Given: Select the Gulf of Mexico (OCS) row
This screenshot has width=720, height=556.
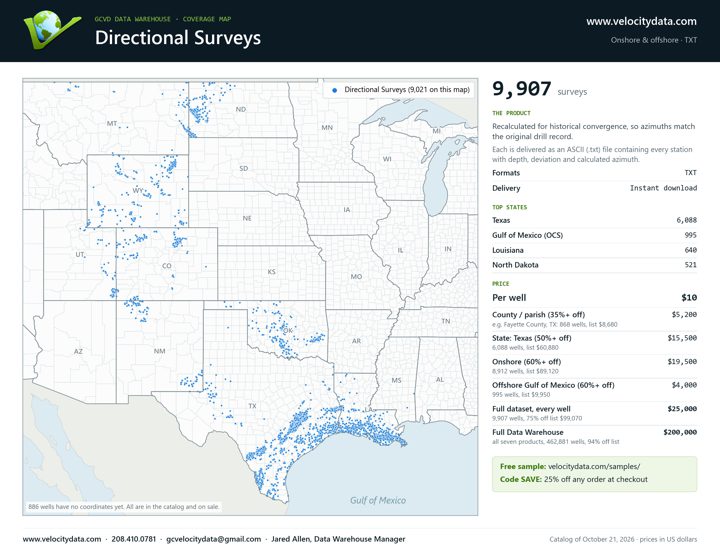Looking at the screenshot, I should [x=594, y=235].
